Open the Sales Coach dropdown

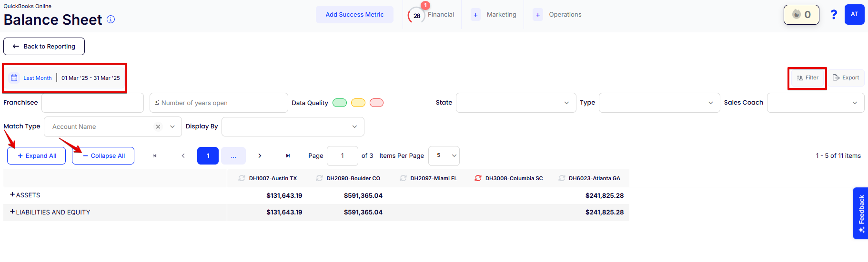tap(815, 103)
